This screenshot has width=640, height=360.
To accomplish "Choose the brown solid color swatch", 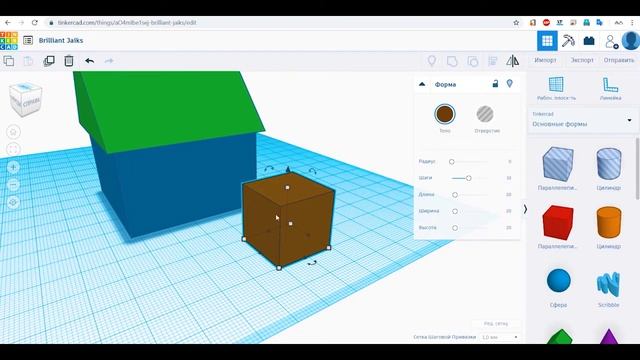I will click(x=444, y=114).
